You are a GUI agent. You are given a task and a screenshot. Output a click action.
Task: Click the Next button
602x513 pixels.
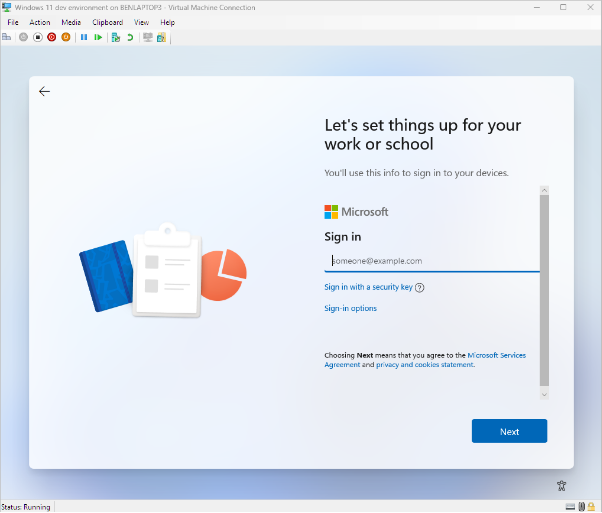[x=509, y=431]
